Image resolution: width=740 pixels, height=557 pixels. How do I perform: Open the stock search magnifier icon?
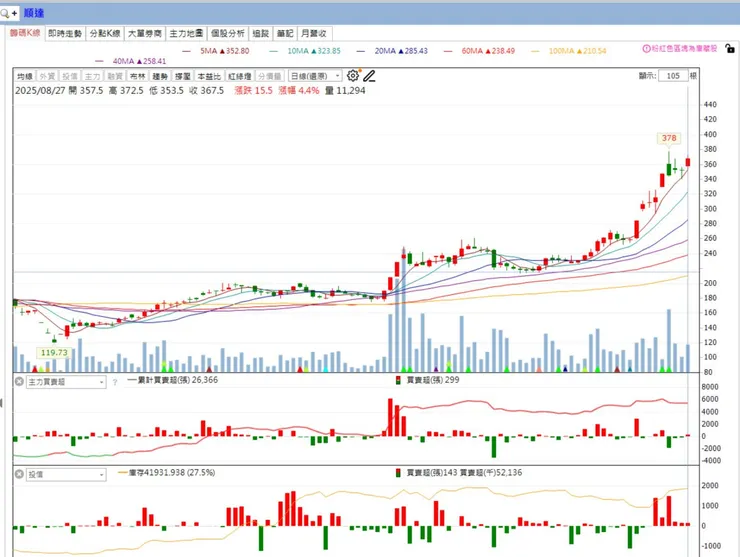(x=5, y=13)
